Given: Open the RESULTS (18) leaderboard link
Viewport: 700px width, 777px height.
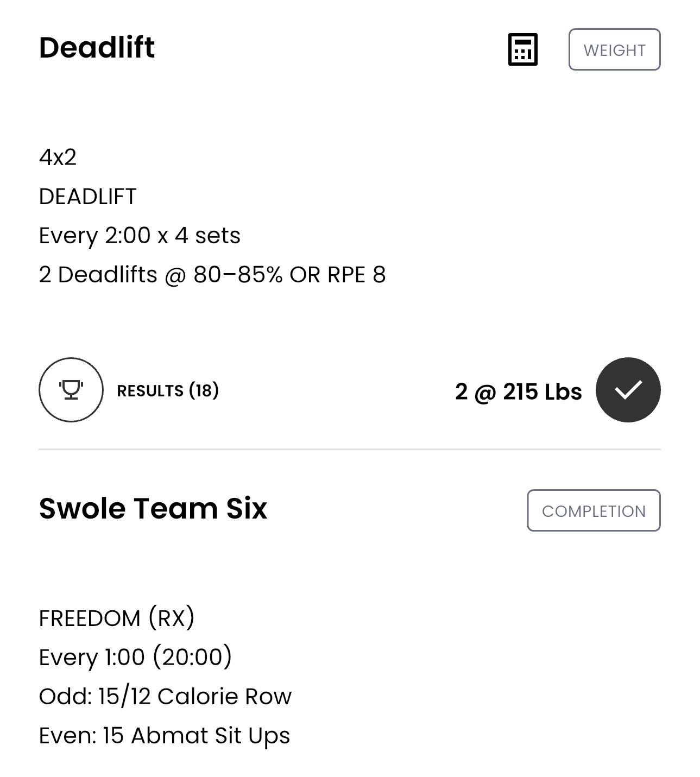Looking at the screenshot, I should (x=168, y=390).
